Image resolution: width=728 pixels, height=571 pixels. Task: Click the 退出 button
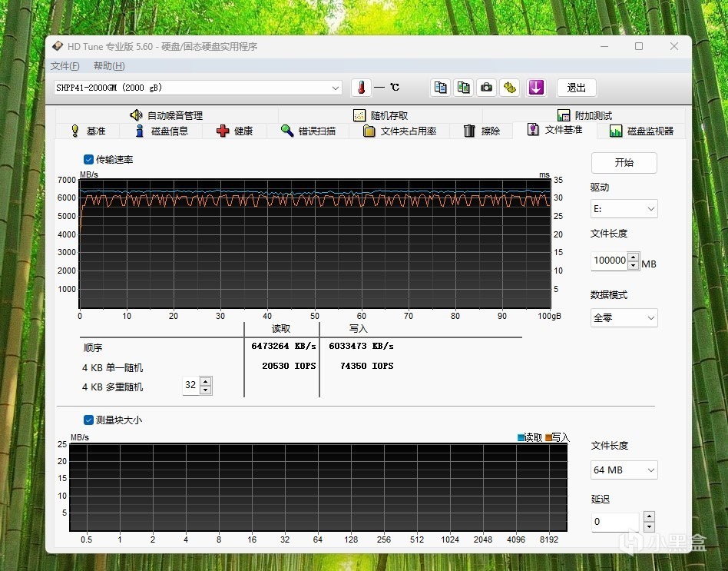click(x=576, y=88)
